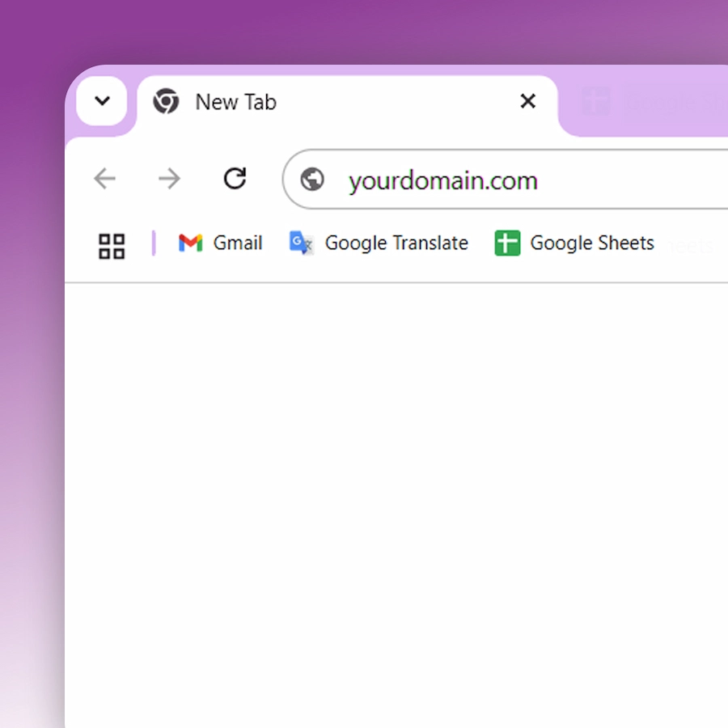Image resolution: width=728 pixels, height=728 pixels.
Task: Click the Google Translate icon
Action: click(302, 243)
